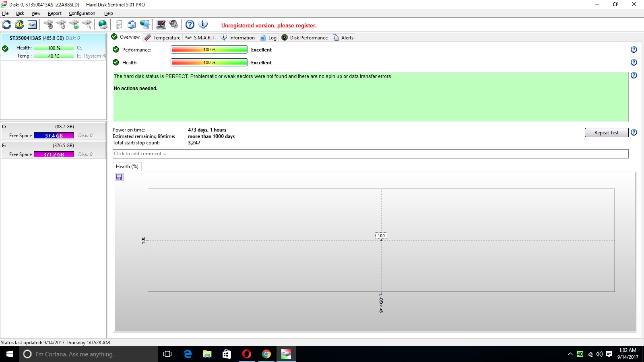Image resolution: width=644 pixels, height=362 pixels.
Task: Switch to the Alerts tab
Action: click(x=343, y=37)
